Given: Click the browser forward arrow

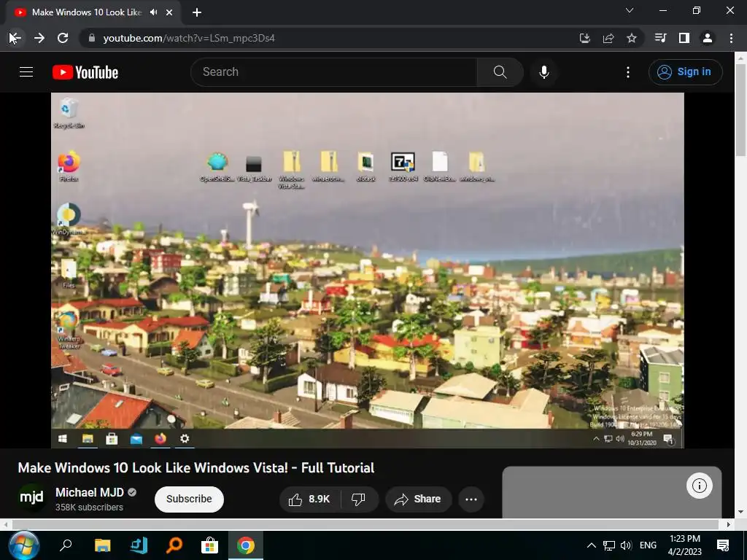Looking at the screenshot, I should click(x=39, y=38).
